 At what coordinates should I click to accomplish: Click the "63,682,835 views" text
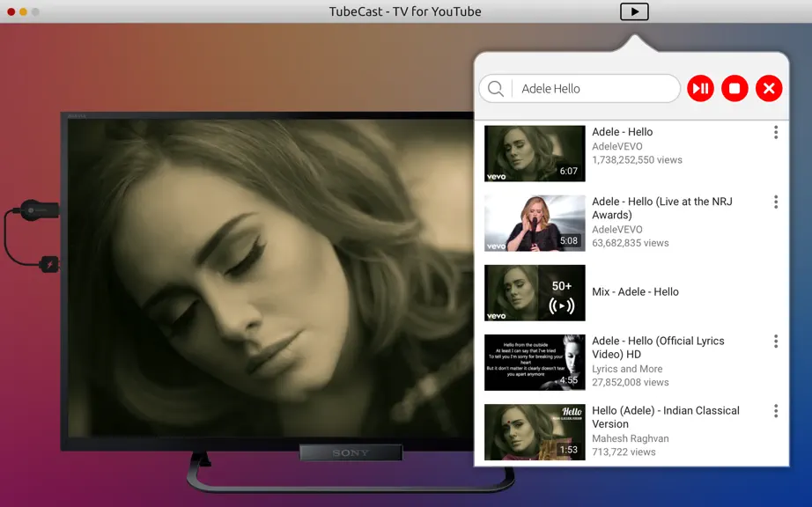(x=631, y=243)
